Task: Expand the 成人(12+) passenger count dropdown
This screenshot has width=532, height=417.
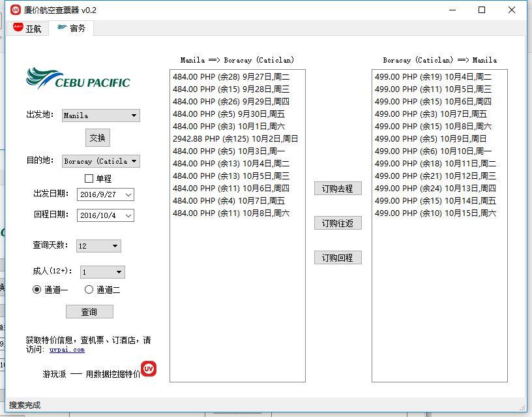Action: [x=102, y=272]
